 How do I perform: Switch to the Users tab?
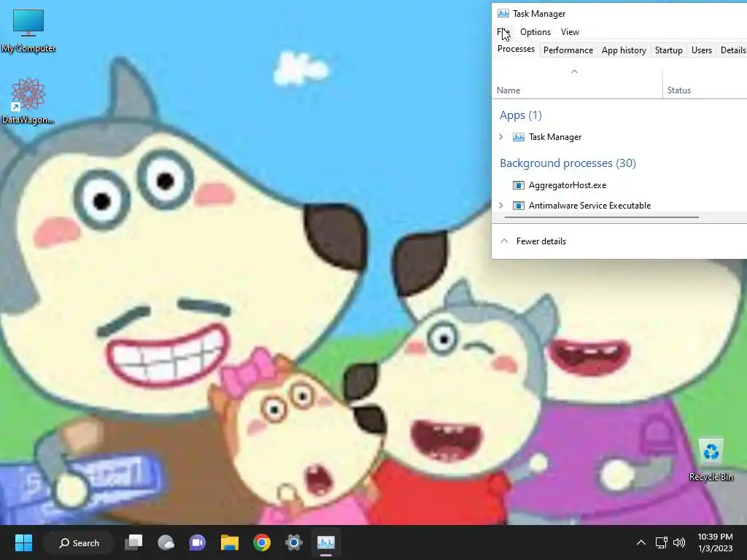pos(701,50)
